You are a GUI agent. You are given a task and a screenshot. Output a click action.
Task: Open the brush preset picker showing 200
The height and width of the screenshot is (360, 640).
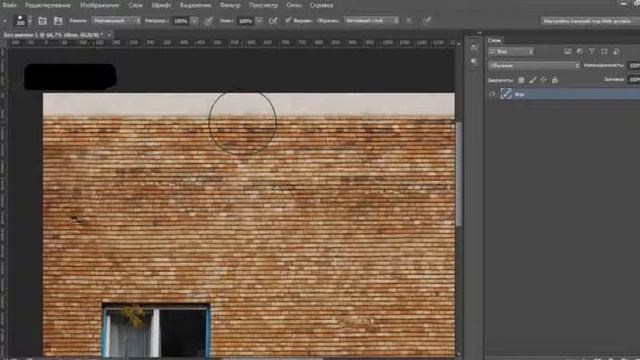pos(20,20)
